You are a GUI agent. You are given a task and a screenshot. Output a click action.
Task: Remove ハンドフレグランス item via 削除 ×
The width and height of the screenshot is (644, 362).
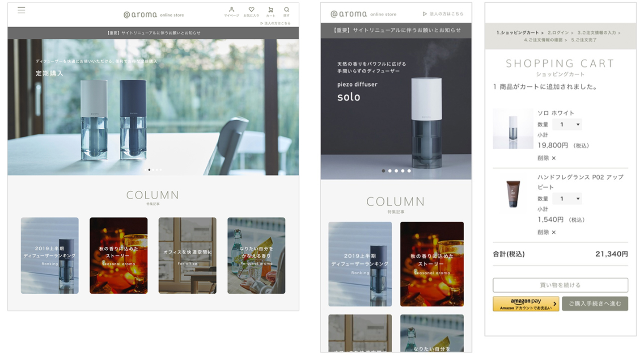(547, 232)
